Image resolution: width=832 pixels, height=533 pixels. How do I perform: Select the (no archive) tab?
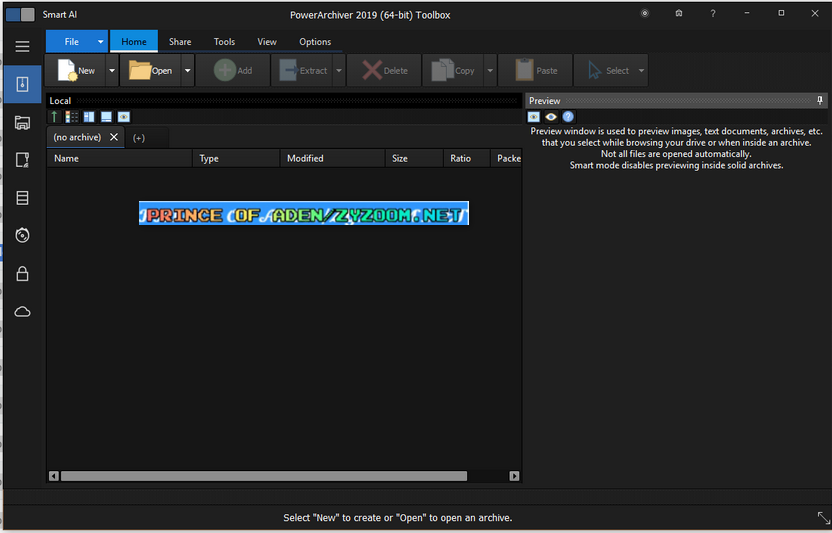77,137
